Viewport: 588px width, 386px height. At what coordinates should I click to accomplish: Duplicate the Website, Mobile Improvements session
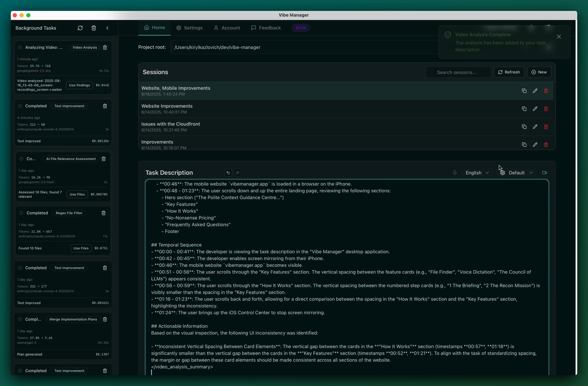click(x=524, y=91)
